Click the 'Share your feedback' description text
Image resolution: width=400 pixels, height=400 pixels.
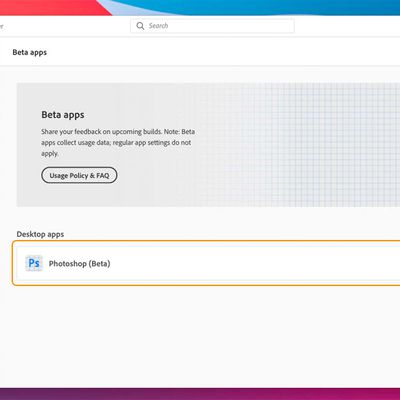point(118,142)
